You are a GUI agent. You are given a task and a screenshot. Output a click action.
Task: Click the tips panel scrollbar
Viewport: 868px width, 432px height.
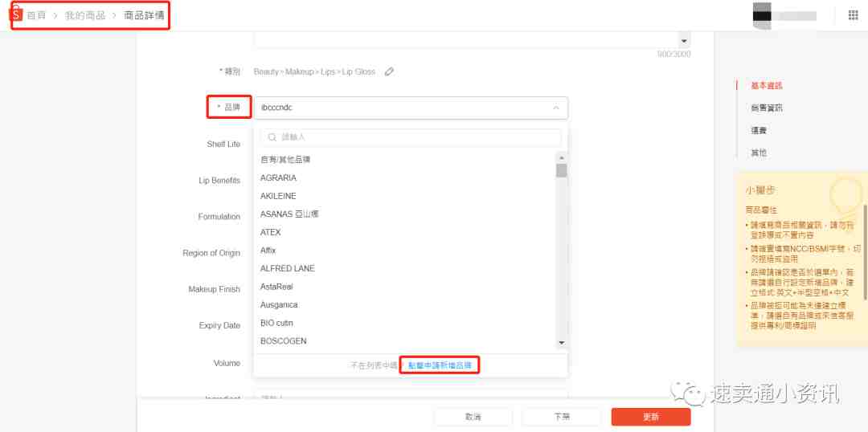pos(865,251)
